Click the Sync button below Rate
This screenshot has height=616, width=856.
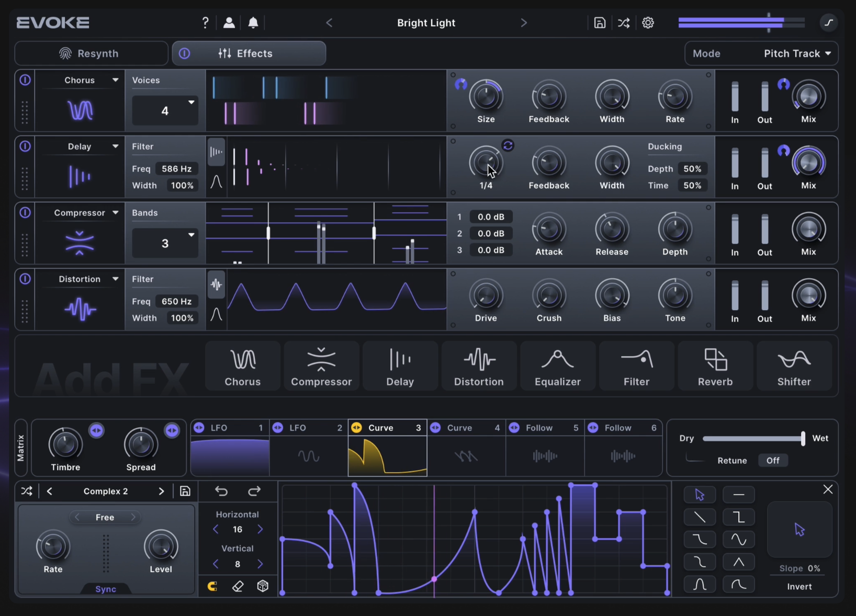(x=106, y=589)
